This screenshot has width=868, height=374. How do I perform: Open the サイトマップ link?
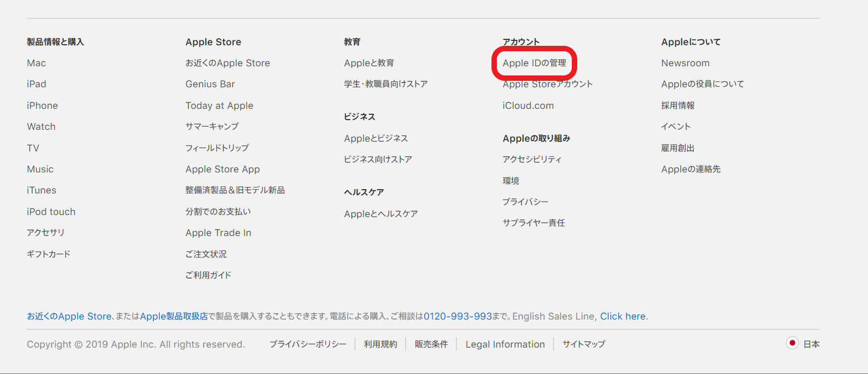(x=584, y=344)
